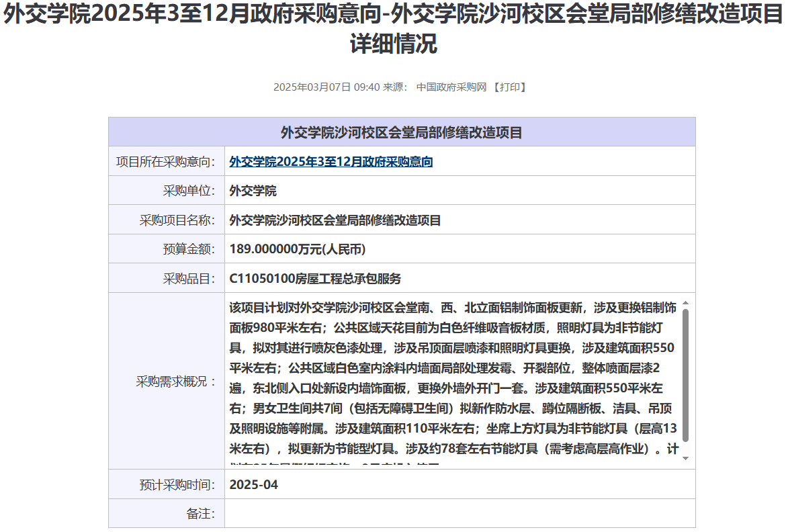Click the empty 备注 value cell
Image resolution: width=786 pixels, height=532 pixels.
[x=460, y=514]
